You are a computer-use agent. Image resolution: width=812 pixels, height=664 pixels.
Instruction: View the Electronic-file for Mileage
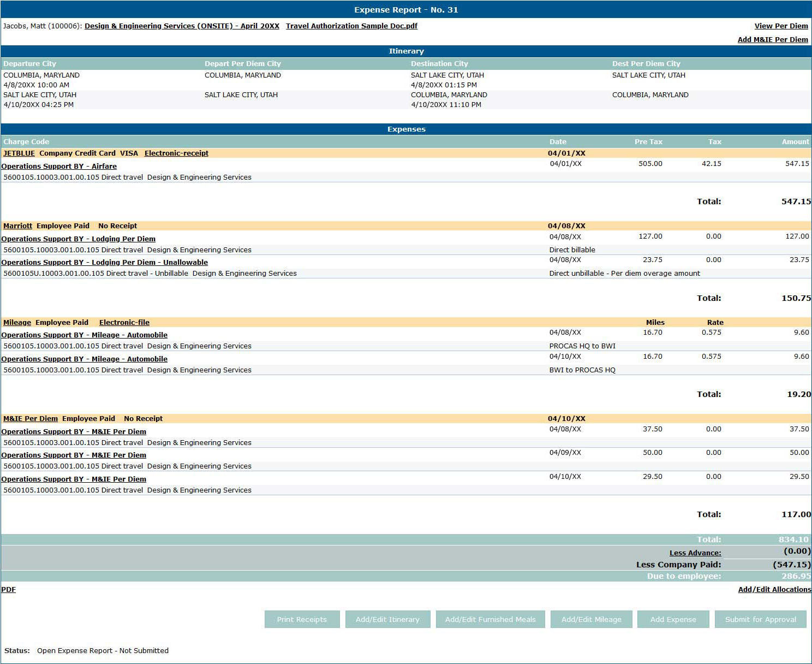coord(124,322)
